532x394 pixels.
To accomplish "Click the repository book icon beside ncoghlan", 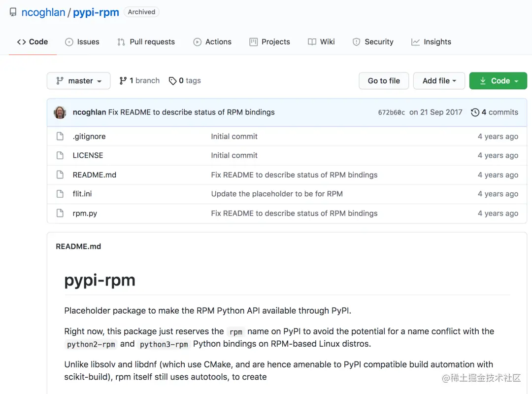I will [13, 12].
